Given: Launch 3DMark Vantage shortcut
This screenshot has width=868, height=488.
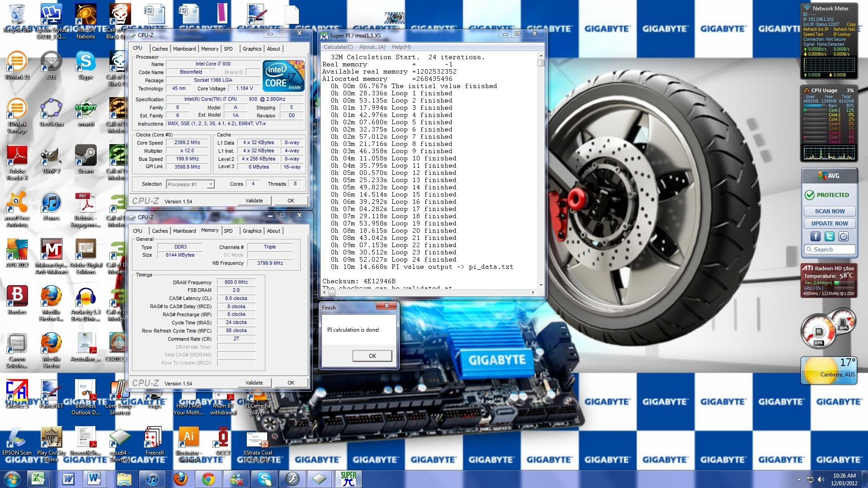Looking at the screenshot, I should click(17, 115).
